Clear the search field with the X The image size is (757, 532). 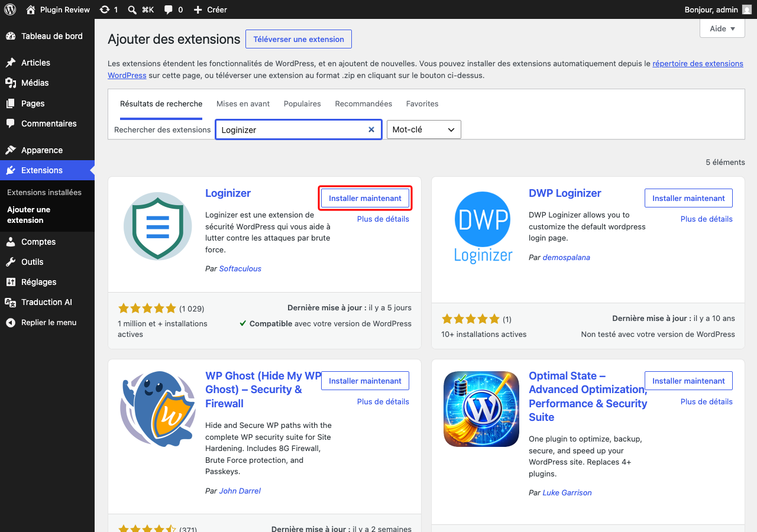tap(371, 129)
